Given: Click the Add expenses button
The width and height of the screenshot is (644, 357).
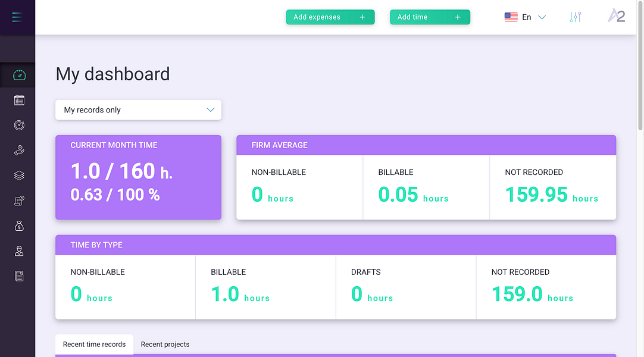Looking at the screenshot, I should pos(330,17).
